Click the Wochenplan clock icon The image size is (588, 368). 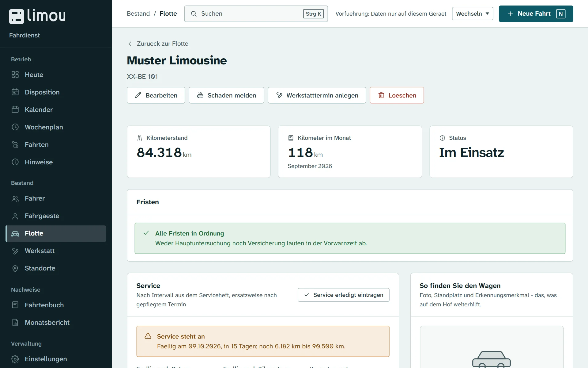pyautogui.click(x=15, y=127)
